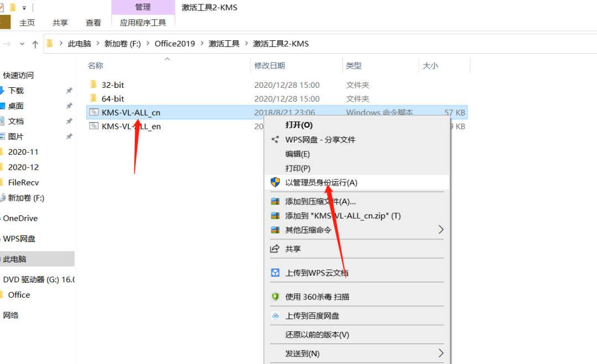This screenshot has height=364, width=597.
Task: Click the WPS cloud upload icon
Action: tap(275, 273)
